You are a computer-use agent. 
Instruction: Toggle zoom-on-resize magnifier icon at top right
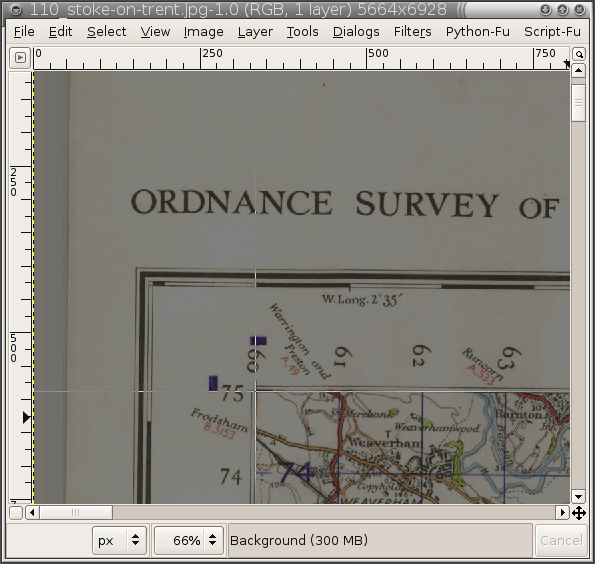[x=579, y=55]
